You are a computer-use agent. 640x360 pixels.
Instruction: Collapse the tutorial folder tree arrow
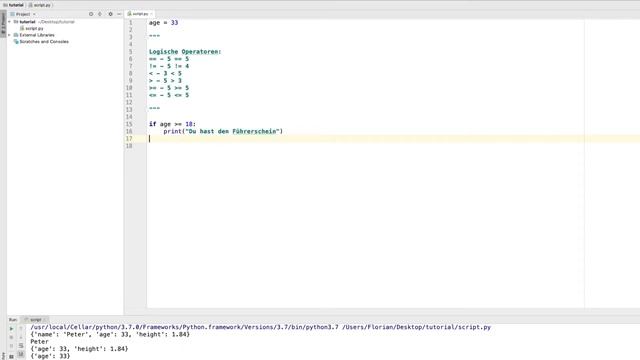click(x=10, y=22)
